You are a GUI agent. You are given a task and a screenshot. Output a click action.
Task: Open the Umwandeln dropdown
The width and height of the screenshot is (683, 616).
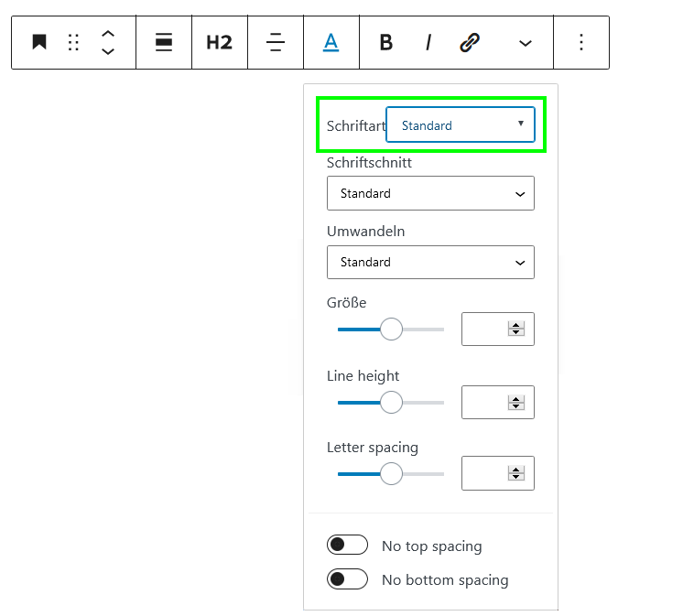[430, 262]
